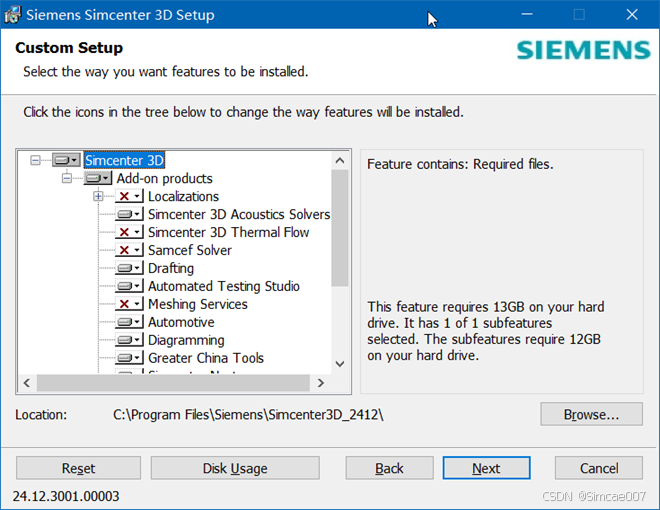
Task: Collapse the Simcenter 3D tree node
Action: 35,160
